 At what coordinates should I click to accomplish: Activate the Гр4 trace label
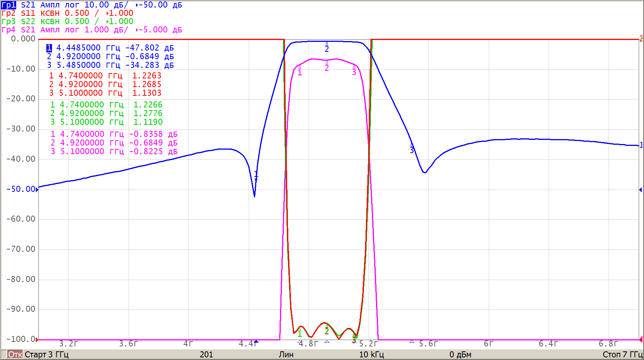8,30
